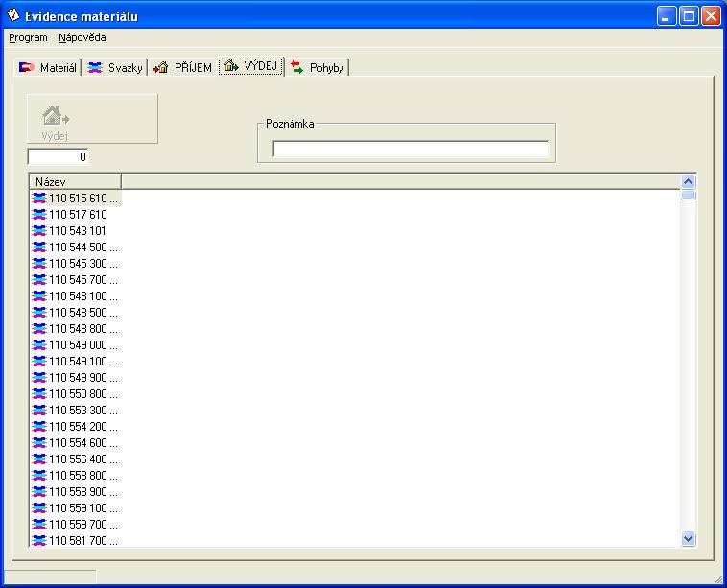Select row text 110 581 700
This screenshot has width=727, height=588.
83,541
